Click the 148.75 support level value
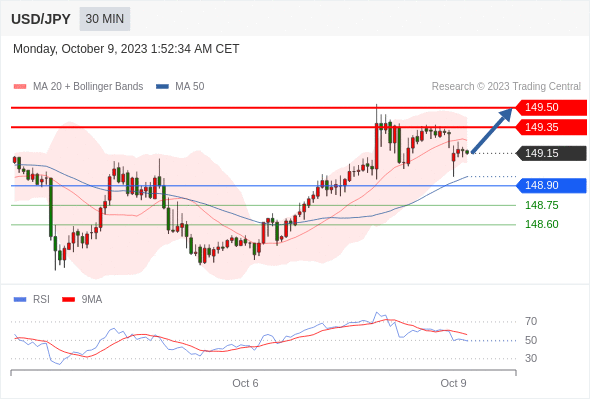Image resolution: width=590 pixels, height=400 pixels. click(542, 205)
